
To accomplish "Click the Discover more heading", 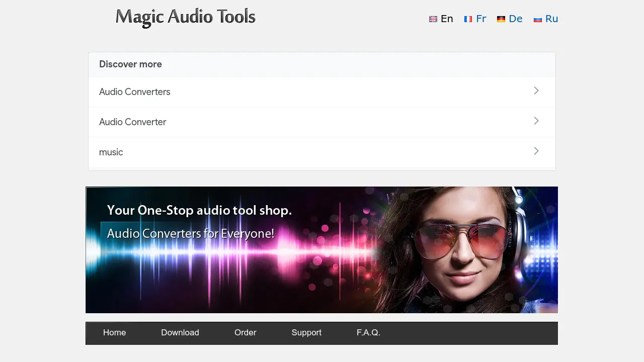I will click(130, 64).
